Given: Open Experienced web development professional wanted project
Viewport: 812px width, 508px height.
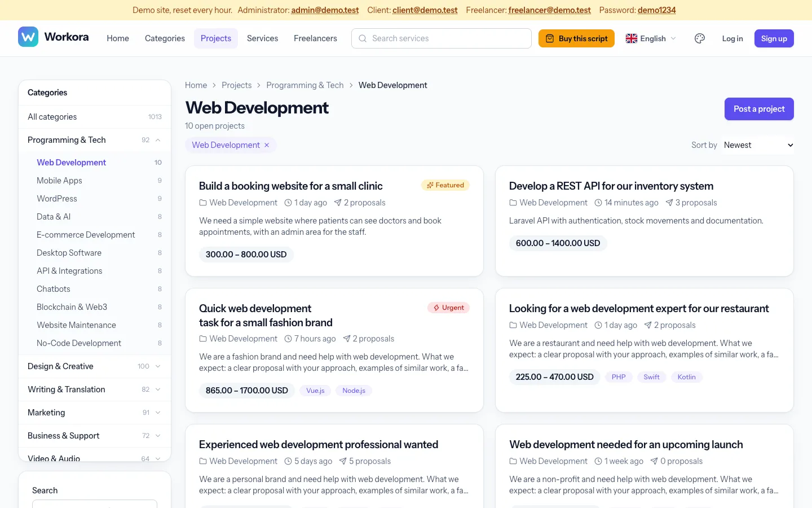Looking at the screenshot, I should (319, 444).
